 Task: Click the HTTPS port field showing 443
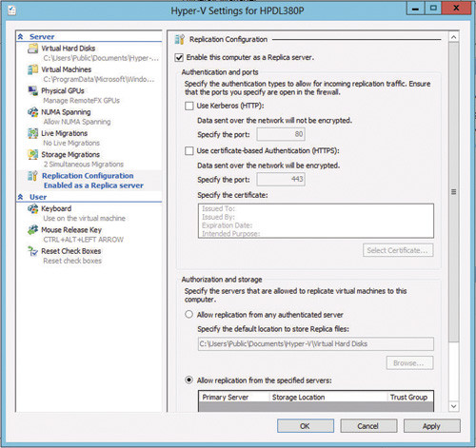281,180
